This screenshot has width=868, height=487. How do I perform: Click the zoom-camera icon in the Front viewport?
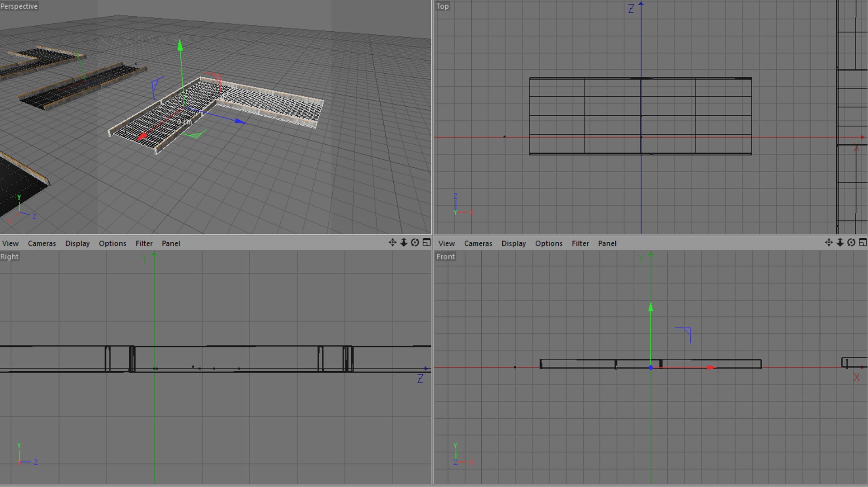coord(840,242)
